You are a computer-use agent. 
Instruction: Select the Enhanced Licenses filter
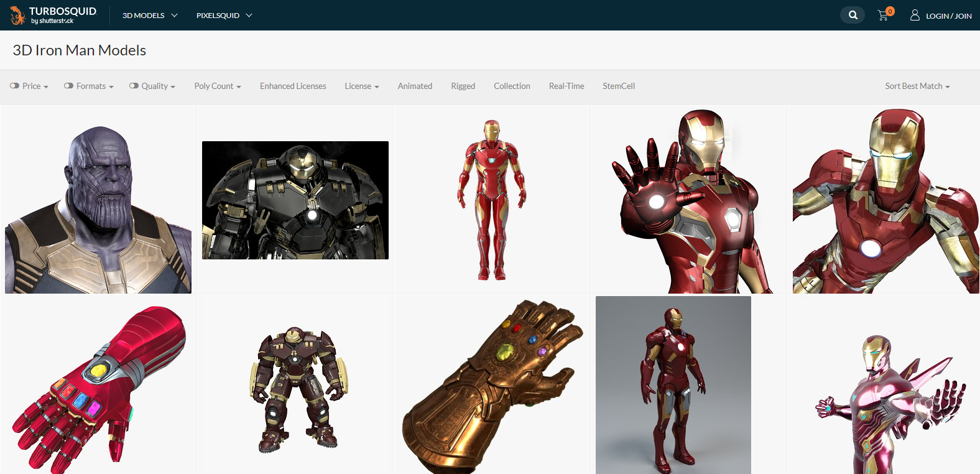293,86
